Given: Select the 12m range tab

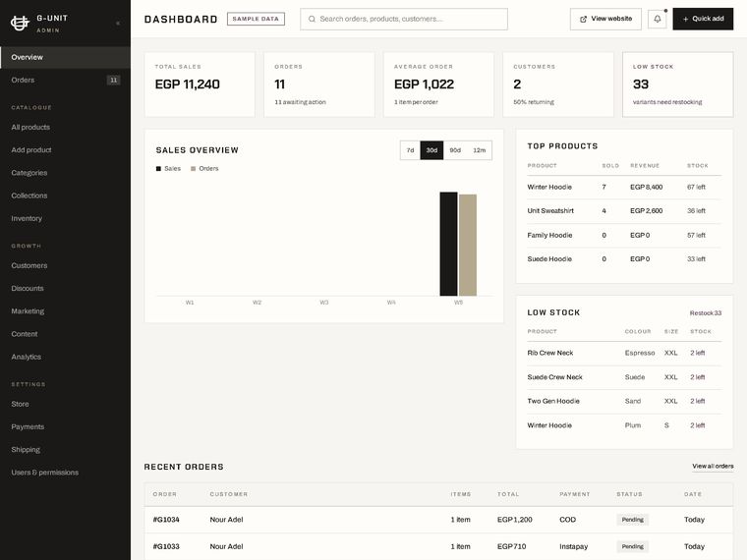Looking at the screenshot, I should coord(480,150).
